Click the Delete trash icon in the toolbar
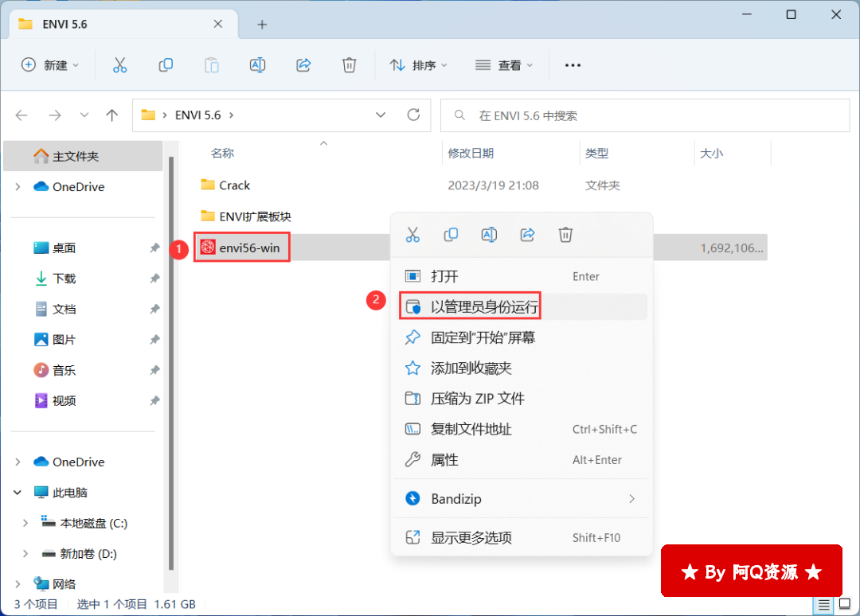Screen dimensions: 860x616 349,65
